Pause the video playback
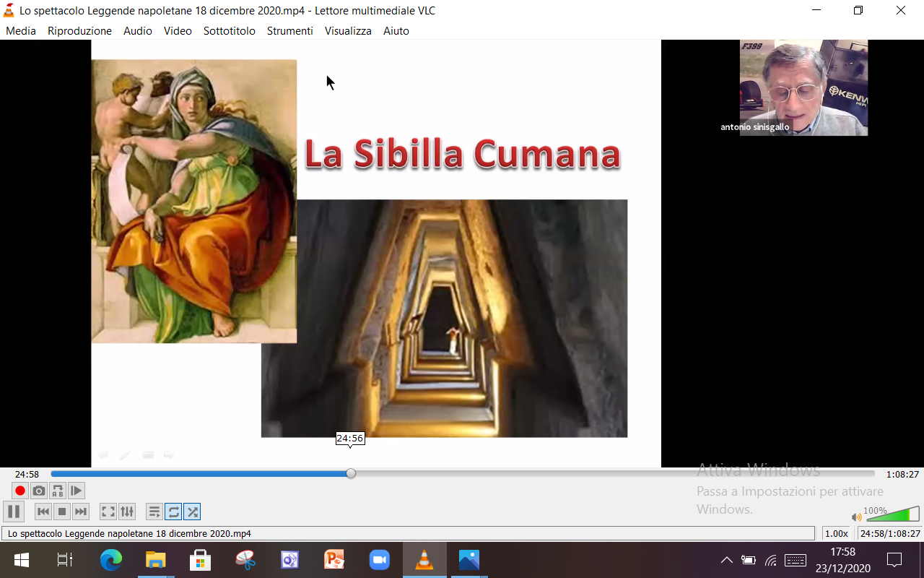The width and height of the screenshot is (924, 578). [13, 512]
